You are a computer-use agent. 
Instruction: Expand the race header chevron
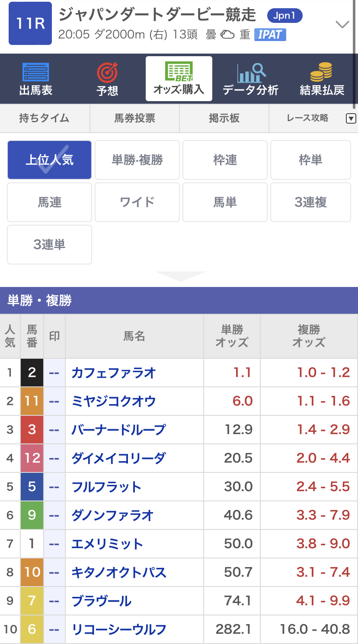click(342, 24)
